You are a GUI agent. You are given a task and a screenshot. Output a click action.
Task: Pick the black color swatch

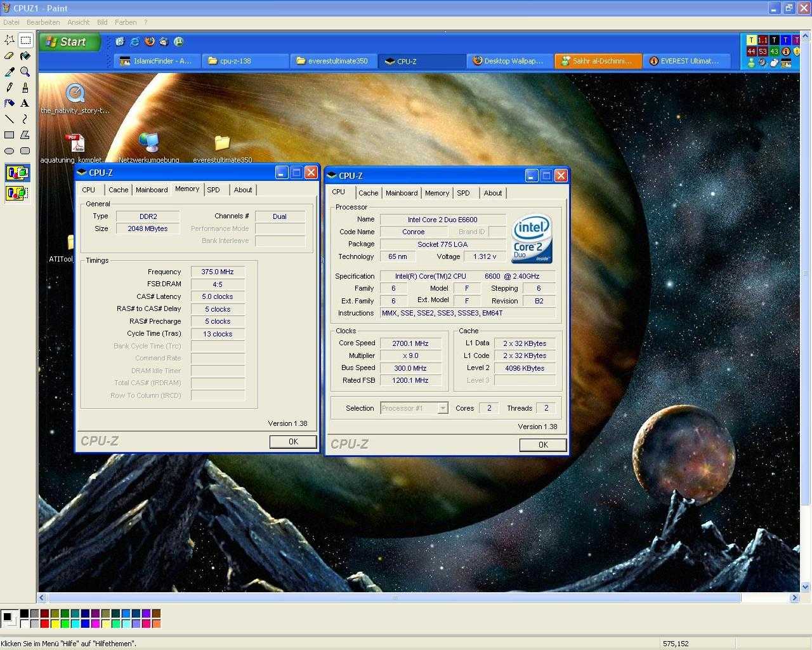(x=24, y=614)
